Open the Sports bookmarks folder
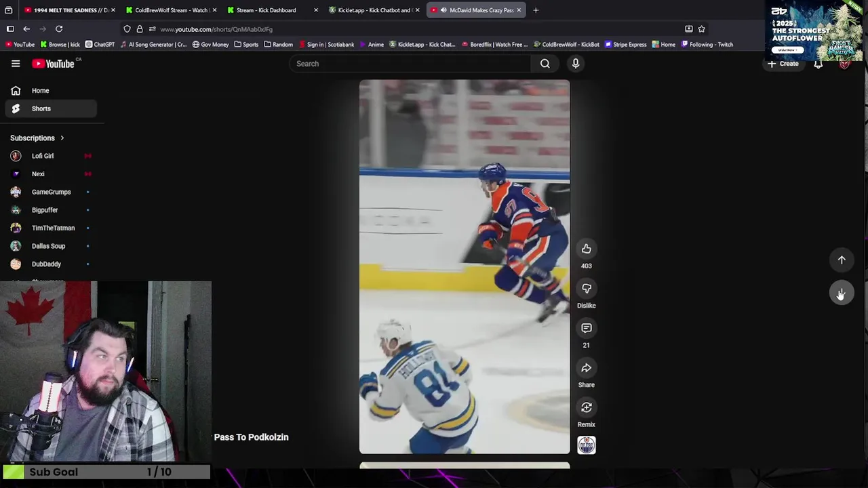This screenshot has width=868, height=488. [246, 45]
